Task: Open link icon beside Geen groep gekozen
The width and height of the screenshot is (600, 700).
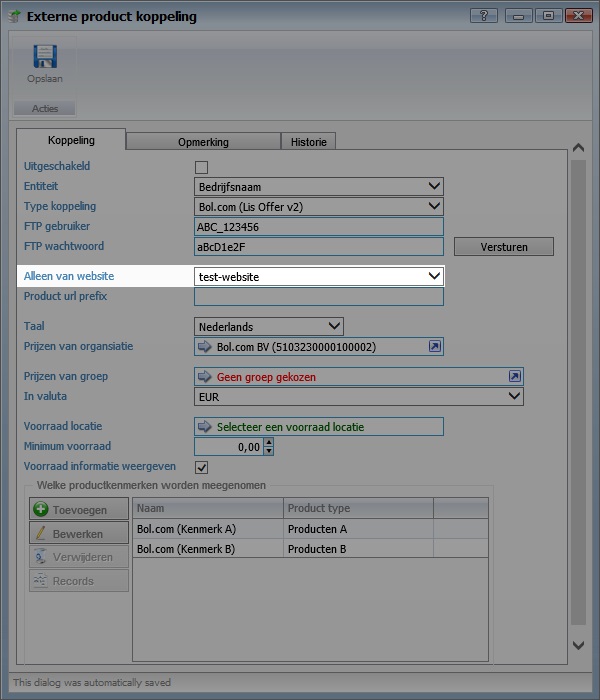Action: tap(514, 377)
